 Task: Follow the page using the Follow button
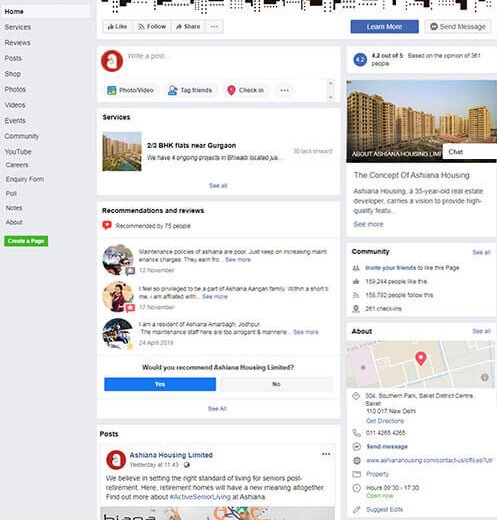(x=152, y=27)
